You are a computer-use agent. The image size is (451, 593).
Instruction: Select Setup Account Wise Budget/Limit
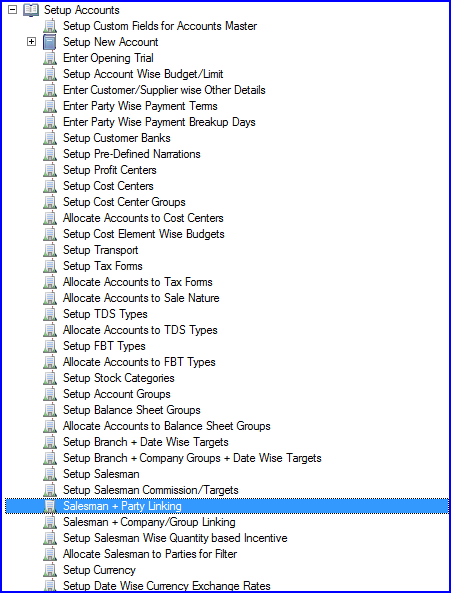click(x=143, y=74)
